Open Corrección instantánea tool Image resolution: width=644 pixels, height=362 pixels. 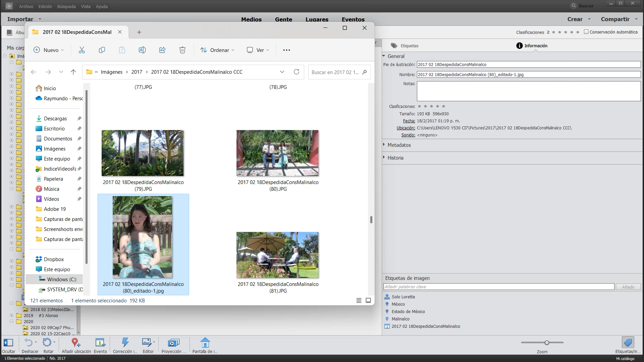pyautogui.click(x=125, y=343)
